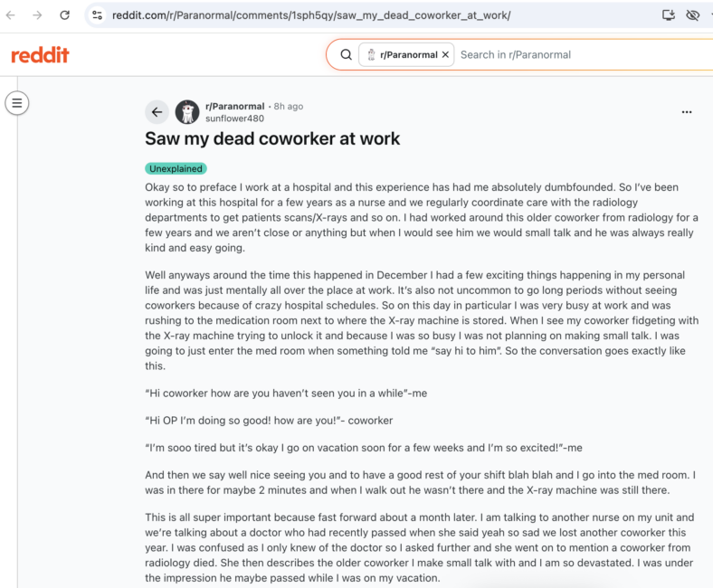Open site information icon in address bar
The height and width of the screenshot is (588, 713).
point(97,15)
